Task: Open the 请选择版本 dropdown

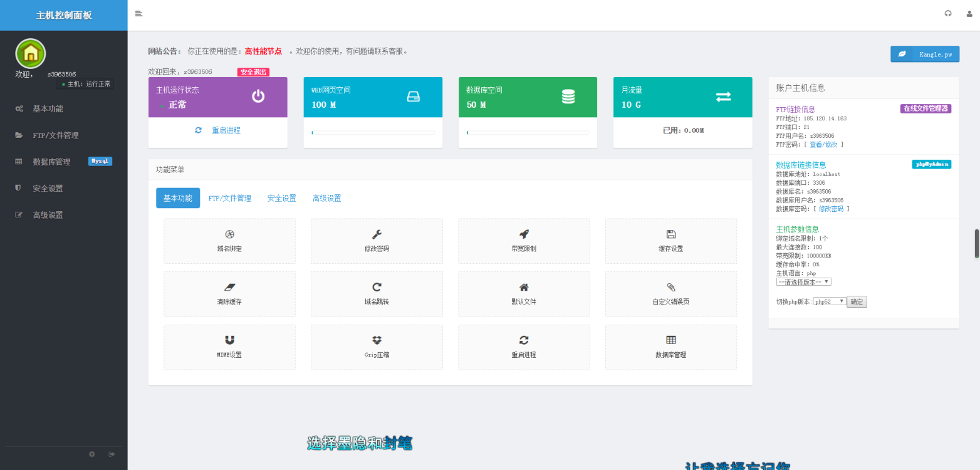Action: [x=804, y=282]
